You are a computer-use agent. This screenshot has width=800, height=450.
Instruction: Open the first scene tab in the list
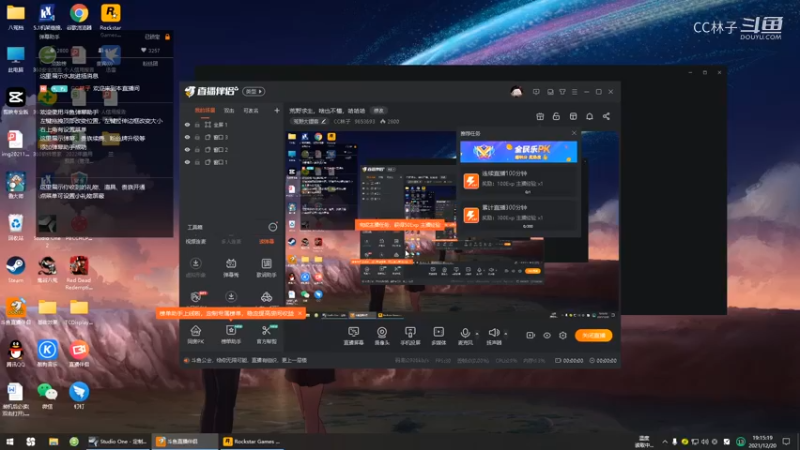pyautogui.click(x=205, y=111)
